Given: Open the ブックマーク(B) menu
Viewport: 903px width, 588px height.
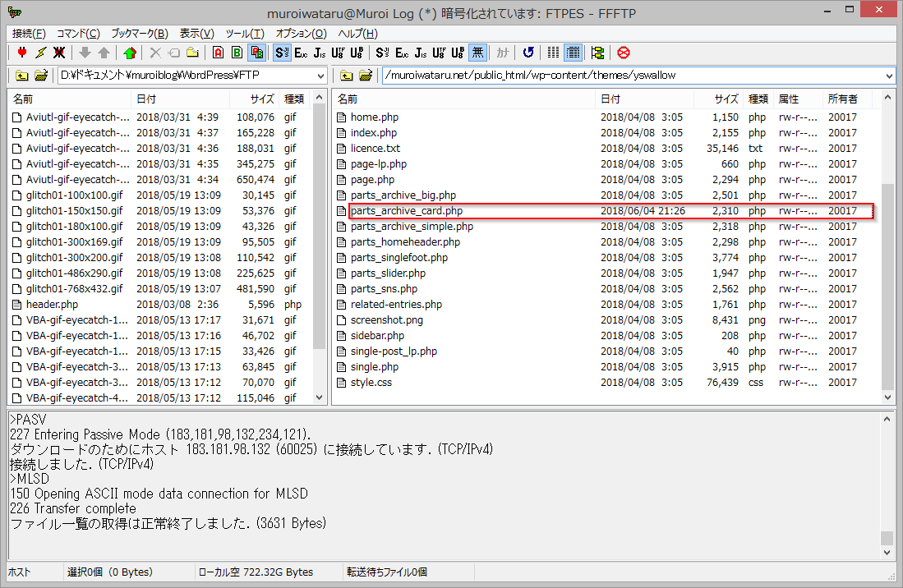Looking at the screenshot, I should (x=139, y=34).
